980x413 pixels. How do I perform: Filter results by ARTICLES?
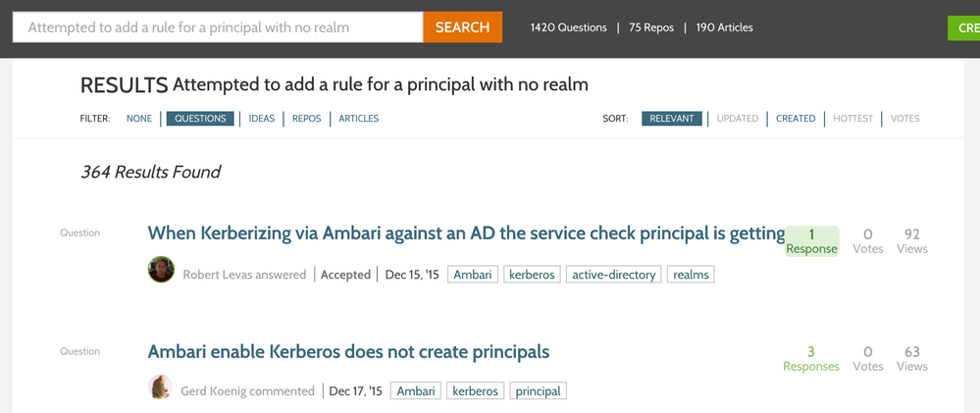click(358, 119)
